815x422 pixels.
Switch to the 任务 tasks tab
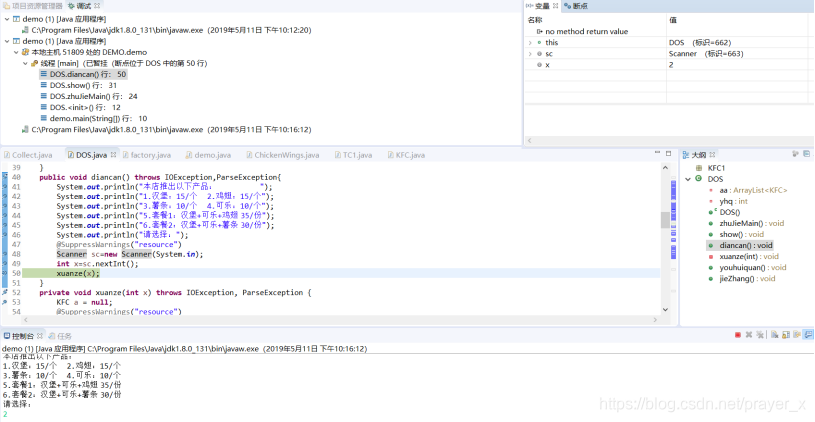point(61,336)
